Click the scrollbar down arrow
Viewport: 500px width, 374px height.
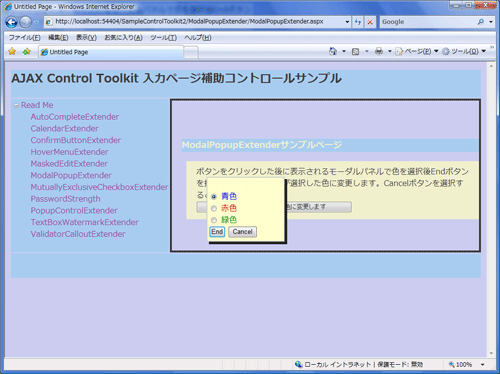tap(491, 353)
